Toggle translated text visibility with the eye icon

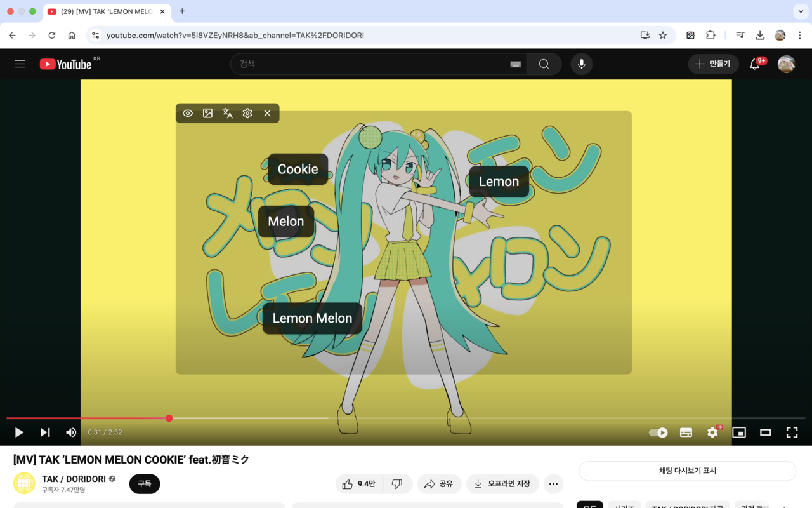tap(188, 113)
